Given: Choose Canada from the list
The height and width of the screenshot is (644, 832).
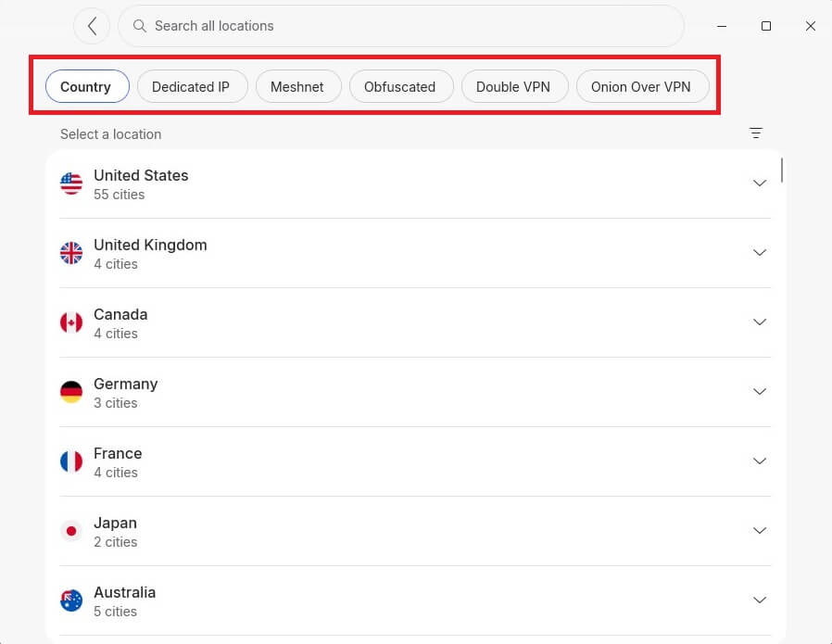Looking at the screenshot, I should point(415,323).
